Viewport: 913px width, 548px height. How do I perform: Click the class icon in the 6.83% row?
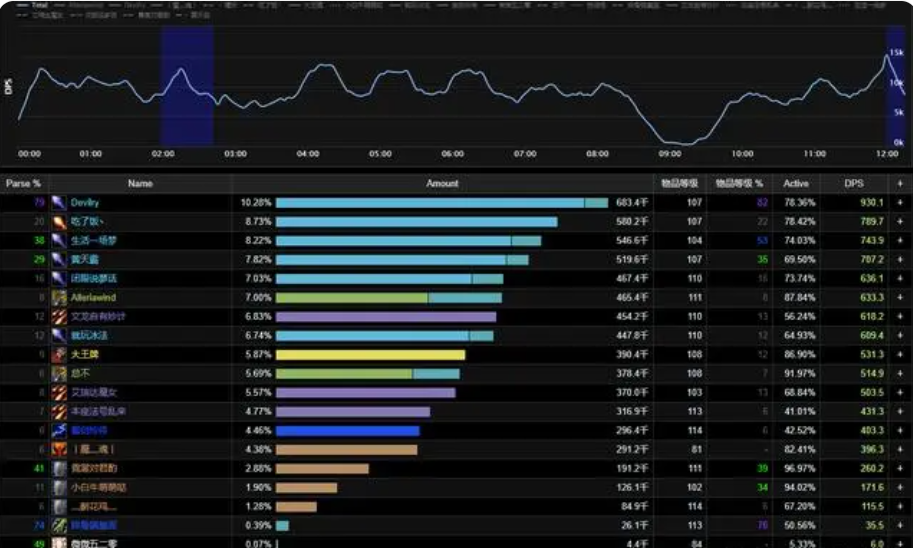(x=59, y=317)
